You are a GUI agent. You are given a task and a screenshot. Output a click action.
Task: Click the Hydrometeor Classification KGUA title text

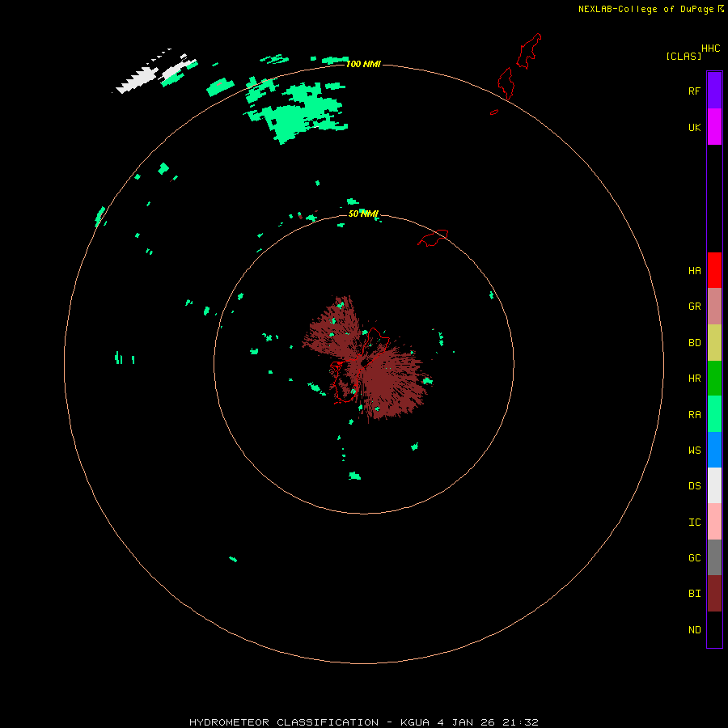[x=363, y=722]
